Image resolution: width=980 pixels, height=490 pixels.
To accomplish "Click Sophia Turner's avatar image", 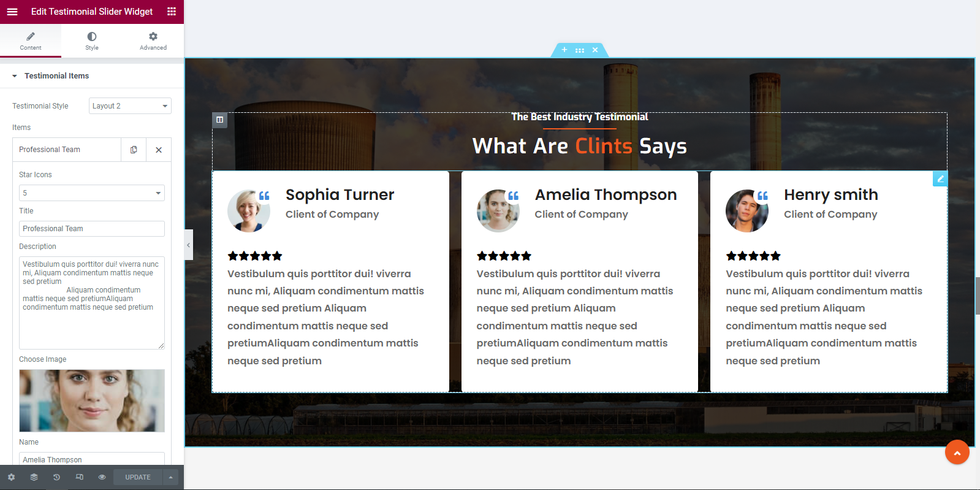I will 249,211.
